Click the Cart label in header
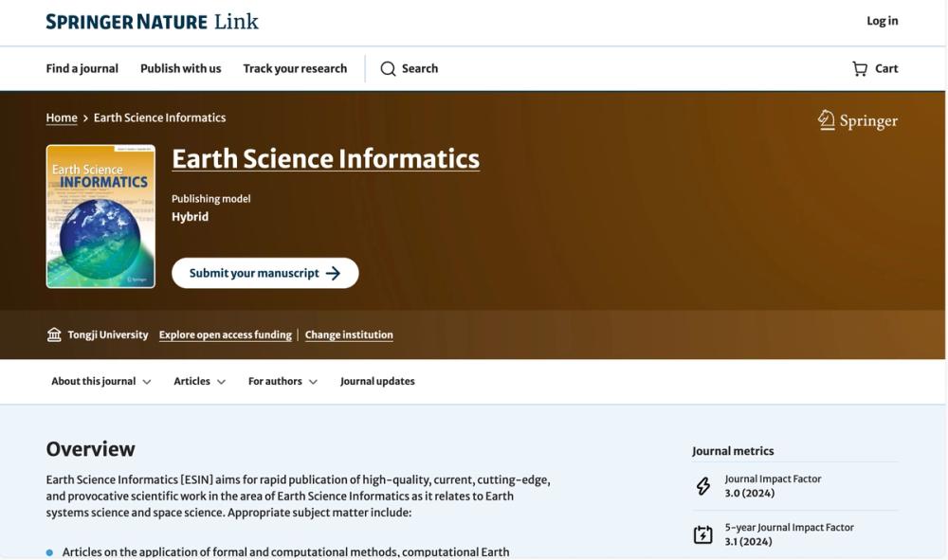The height and width of the screenshot is (560, 948). 886,69
